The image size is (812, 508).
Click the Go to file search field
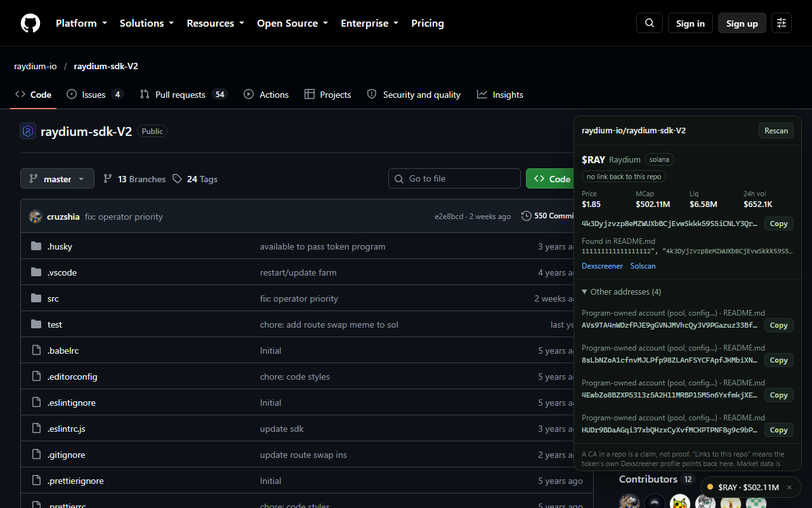(x=454, y=179)
